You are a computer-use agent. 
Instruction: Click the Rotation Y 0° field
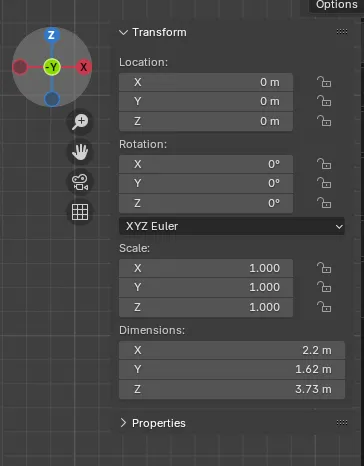[x=206, y=183]
